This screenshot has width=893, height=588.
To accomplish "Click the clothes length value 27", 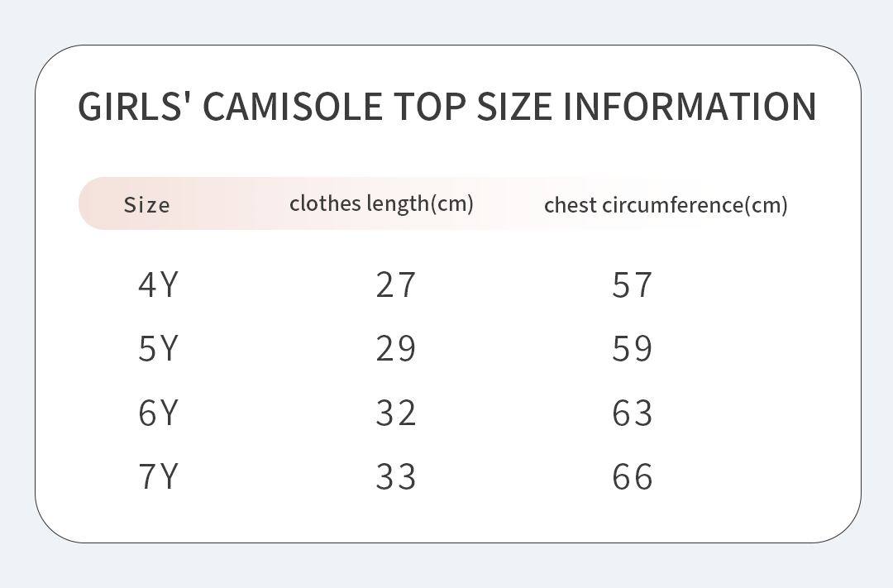I will pos(396,284).
